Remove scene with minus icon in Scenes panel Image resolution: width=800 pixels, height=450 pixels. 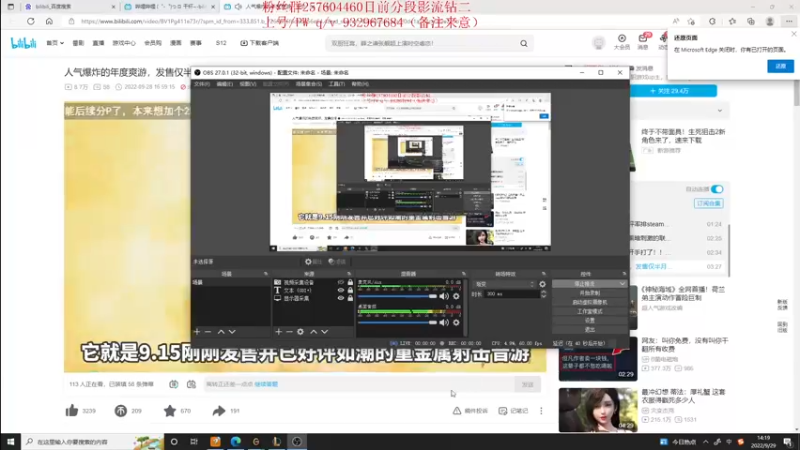[208, 332]
